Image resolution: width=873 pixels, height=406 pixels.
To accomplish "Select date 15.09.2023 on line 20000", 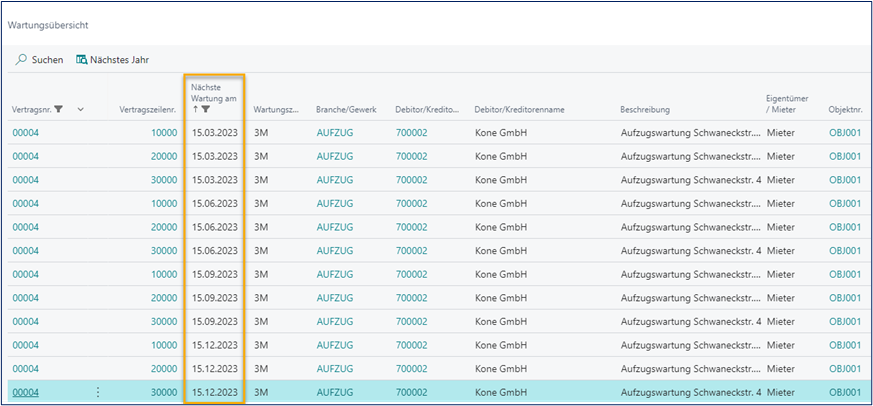I will pyautogui.click(x=215, y=298).
